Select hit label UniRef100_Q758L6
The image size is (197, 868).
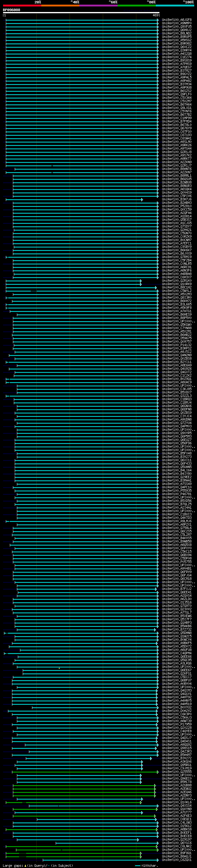point(177,528)
